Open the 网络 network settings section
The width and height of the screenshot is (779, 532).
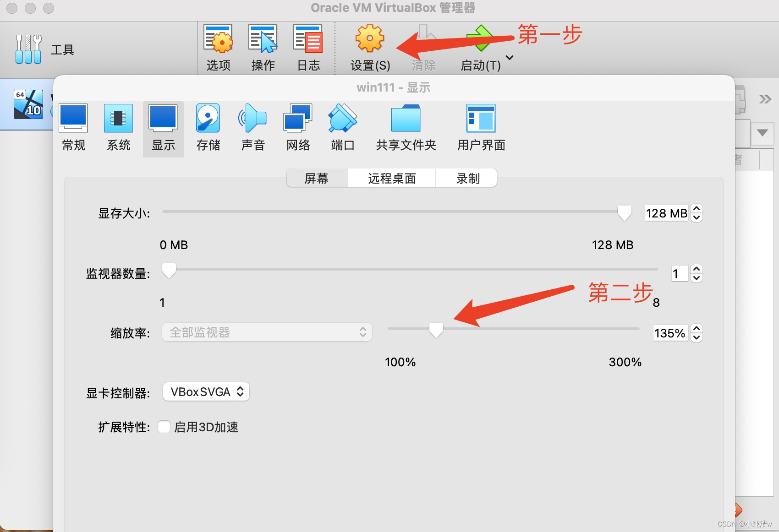pos(298,128)
